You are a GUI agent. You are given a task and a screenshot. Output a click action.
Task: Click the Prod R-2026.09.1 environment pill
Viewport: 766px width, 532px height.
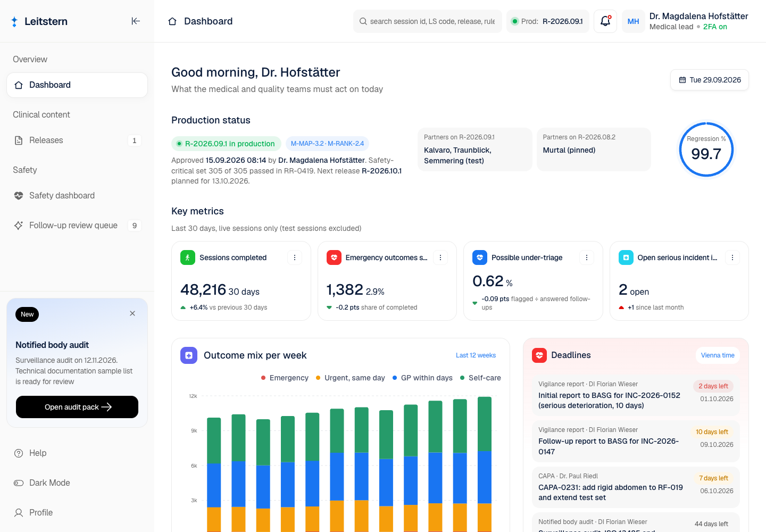point(548,21)
